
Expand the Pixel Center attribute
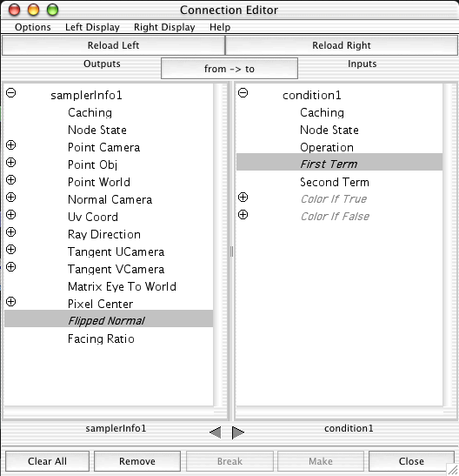(11, 301)
